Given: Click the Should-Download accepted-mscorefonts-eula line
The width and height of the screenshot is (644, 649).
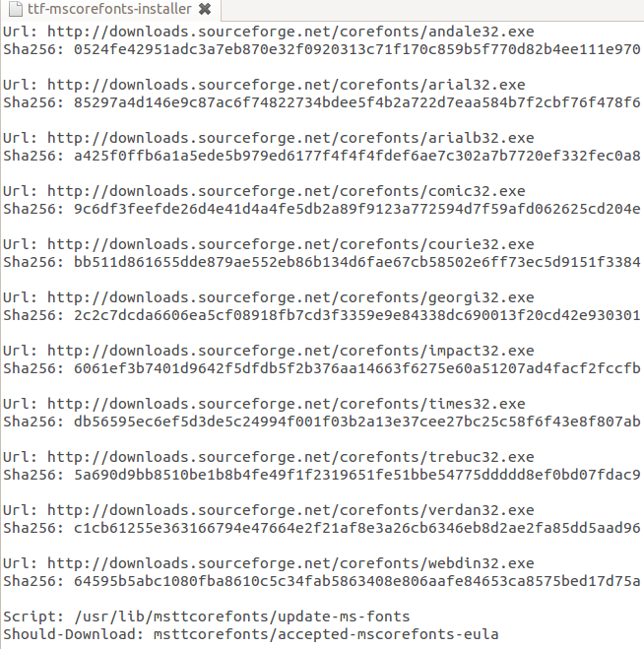Looking at the screenshot, I should [251, 634].
